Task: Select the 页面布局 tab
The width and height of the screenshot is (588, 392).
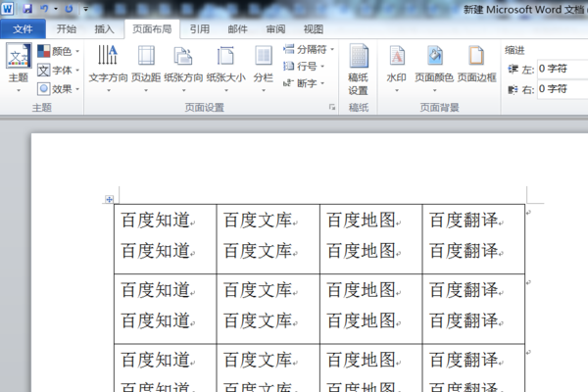Action: tap(152, 28)
